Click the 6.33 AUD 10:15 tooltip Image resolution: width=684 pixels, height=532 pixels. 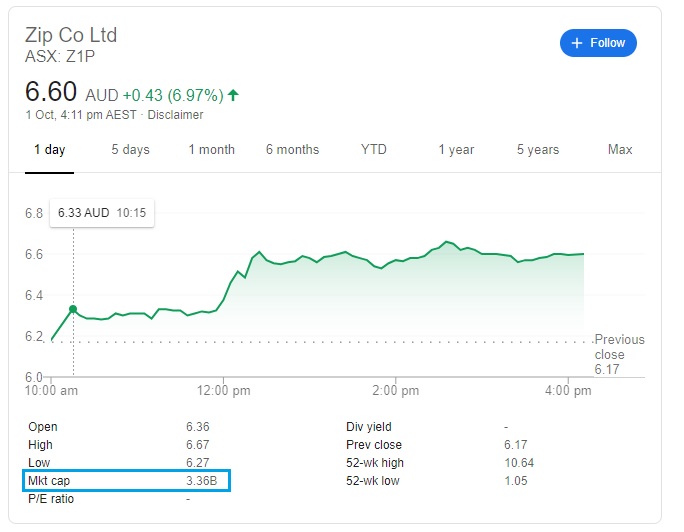tap(102, 213)
